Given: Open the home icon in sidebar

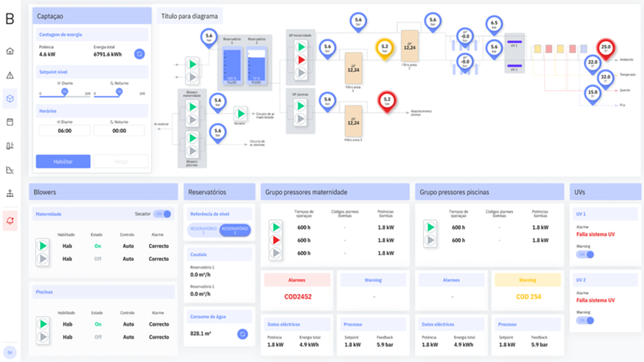Looking at the screenshot, I should pos(10,51).
